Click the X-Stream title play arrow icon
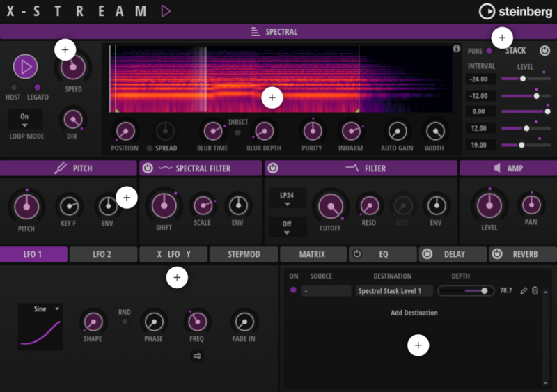The image size is (557, 392). 166,11
